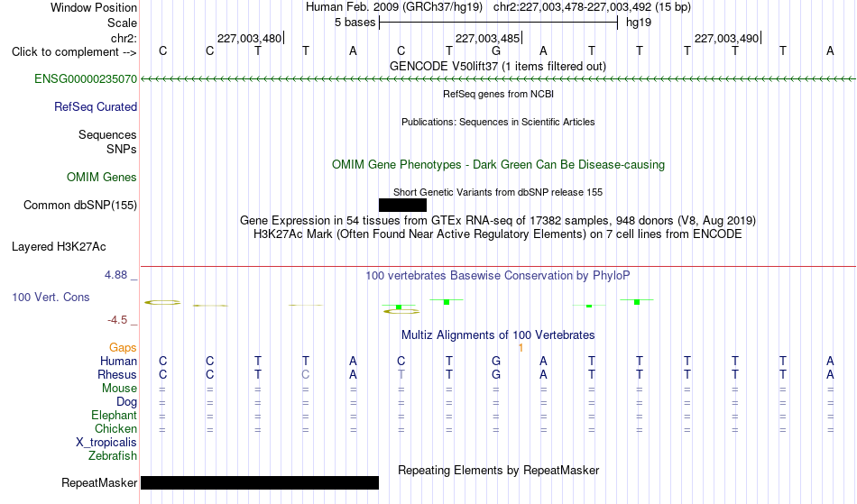Click the hg19 label beside the scale bar
This screenshot has width=857, height=504.
pos(639,23)
